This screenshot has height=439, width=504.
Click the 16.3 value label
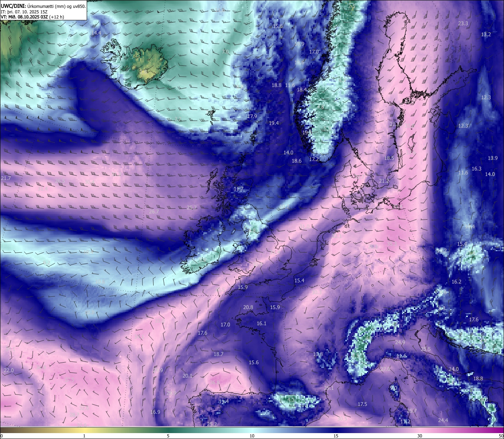coord(476,169)
